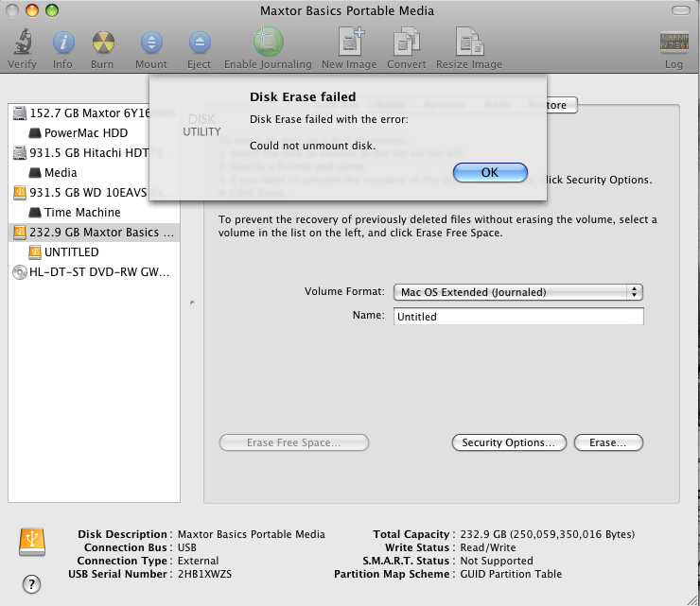Click the Verify microscope icon

tap(23, 42)
